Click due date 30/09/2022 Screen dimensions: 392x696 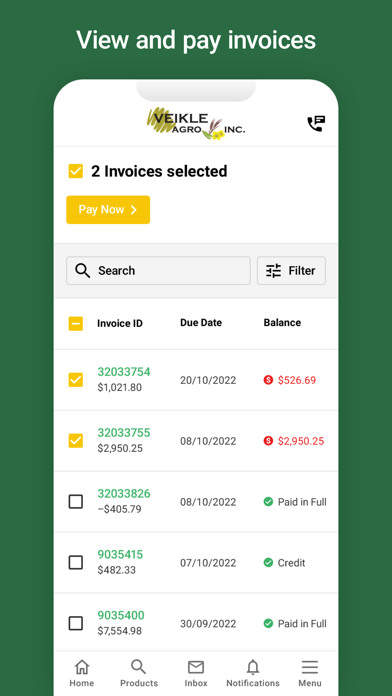click(208, 624)
